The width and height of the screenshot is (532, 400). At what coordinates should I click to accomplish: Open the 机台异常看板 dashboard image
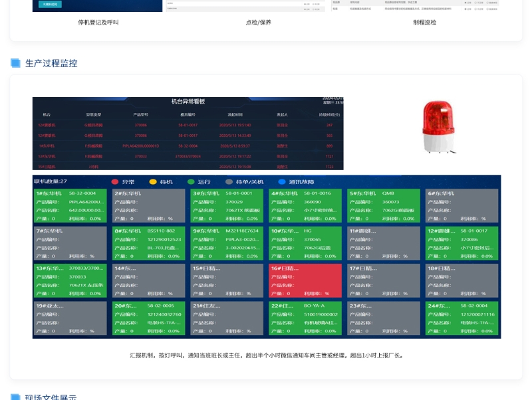(188, 134)
